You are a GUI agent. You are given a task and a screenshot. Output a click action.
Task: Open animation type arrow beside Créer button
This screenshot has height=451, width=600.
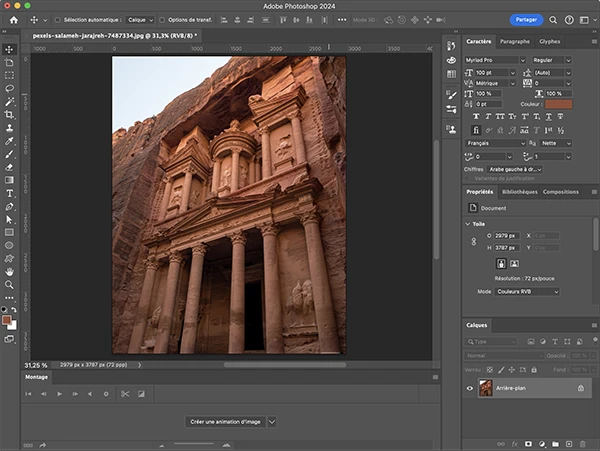pyautogui.click(x=272, y=422)
